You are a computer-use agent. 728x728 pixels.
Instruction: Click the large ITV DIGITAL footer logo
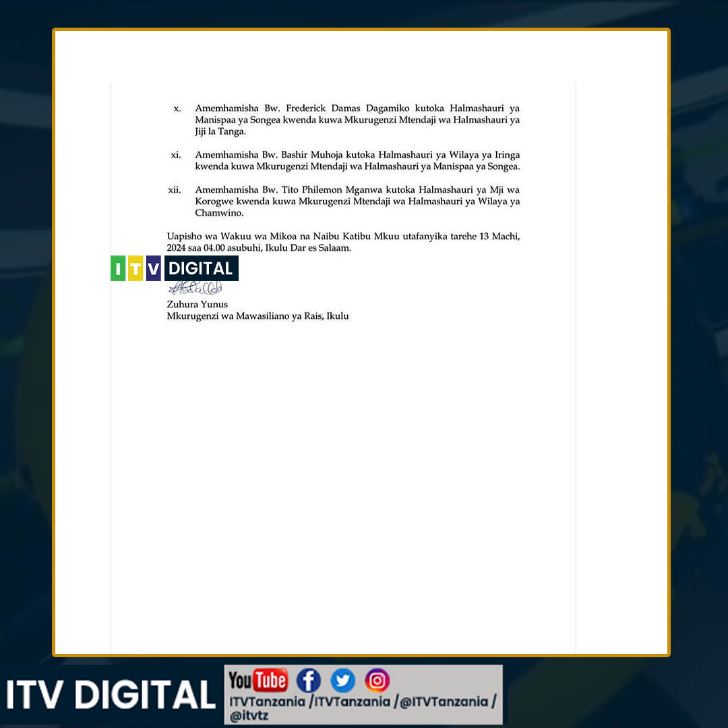(x=111, y=695)
